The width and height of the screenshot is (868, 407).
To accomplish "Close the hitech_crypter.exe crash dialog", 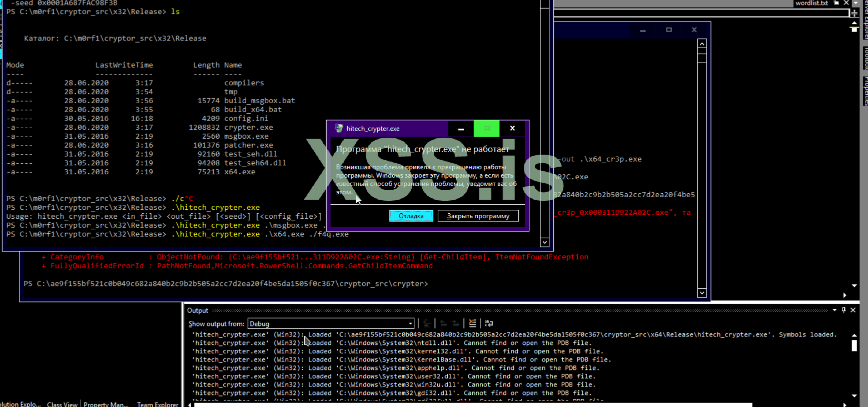I will (512, 129).
